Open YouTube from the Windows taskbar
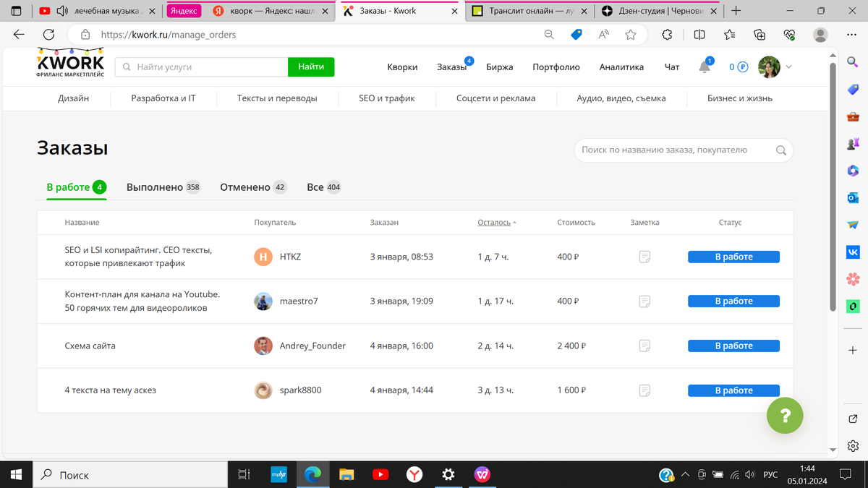The image size is (868, 488). point(380,474)
